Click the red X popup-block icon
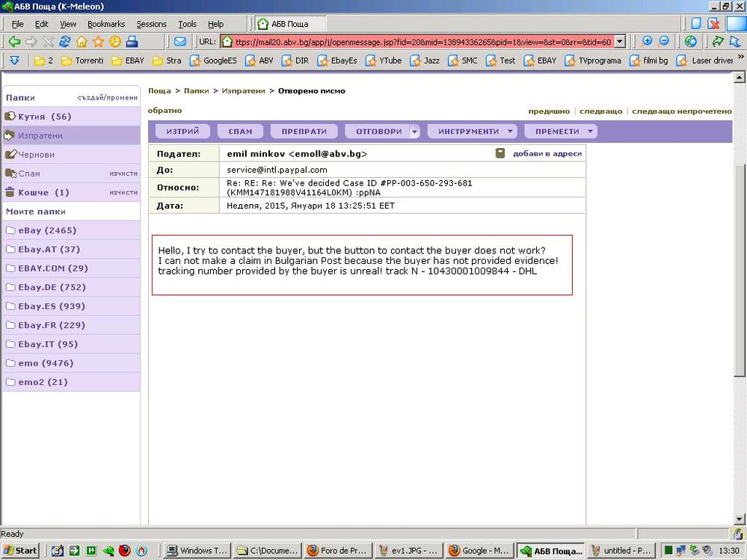Image resolution: width=747 pixels, height=560 pixels. 713,23
